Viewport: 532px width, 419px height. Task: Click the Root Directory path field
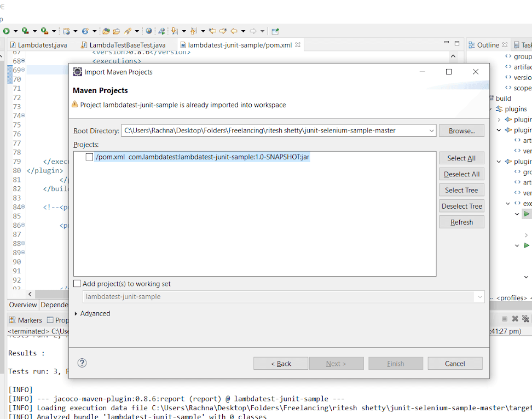tap(274, 131)
